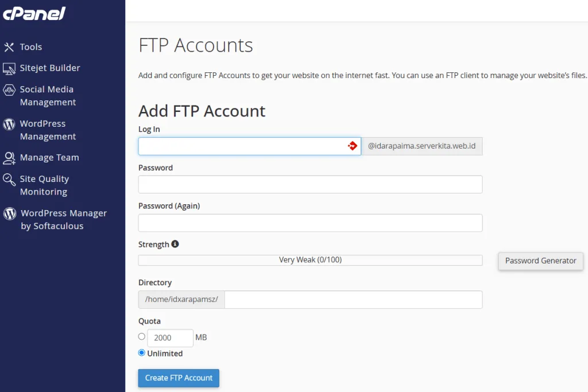
Task: Open the Password Generator
Action: (x=540, y=261)
